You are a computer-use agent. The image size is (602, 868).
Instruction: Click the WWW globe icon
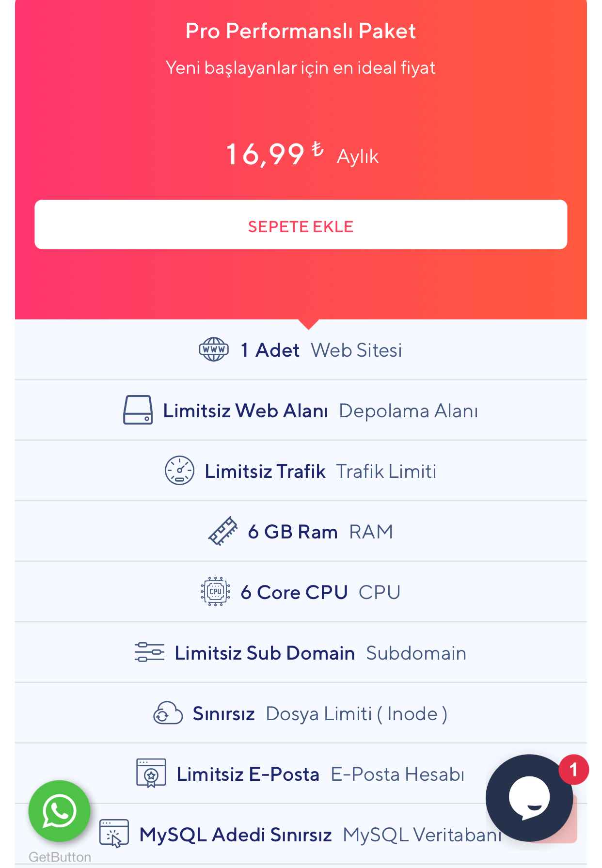click(x=214, y=349)
